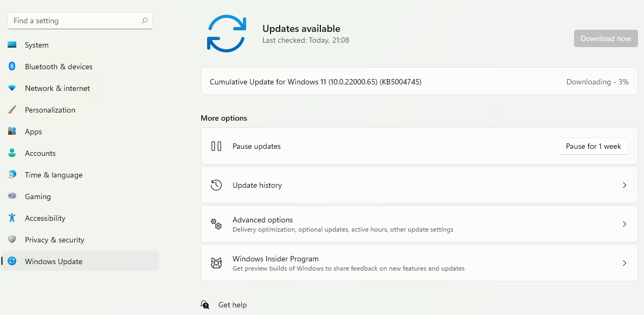Open Time & language settings
Image resolution: width=644 pixels, height=315 pixels.
[80, 175]
